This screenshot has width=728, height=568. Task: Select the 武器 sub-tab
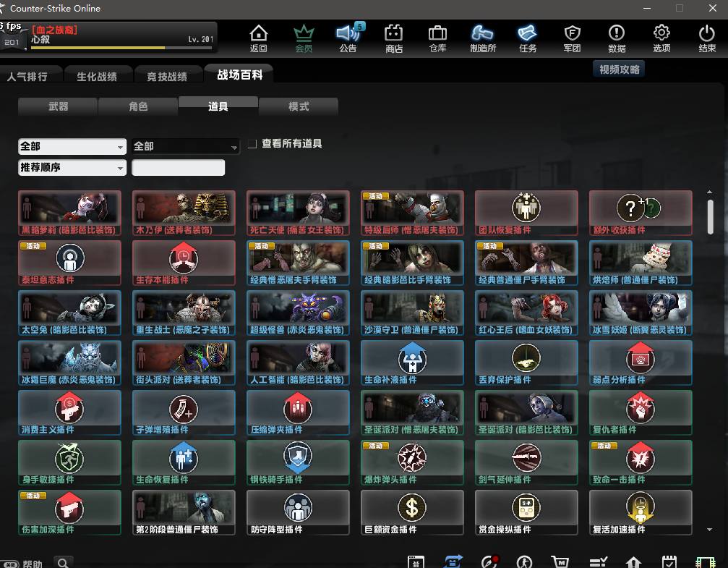pyautogui.click(x=58, y=106)
